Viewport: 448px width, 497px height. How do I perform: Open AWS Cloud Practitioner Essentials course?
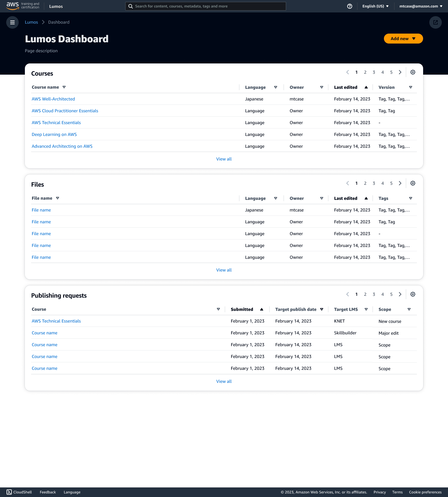pyautogui.click(x=65, y=111)
